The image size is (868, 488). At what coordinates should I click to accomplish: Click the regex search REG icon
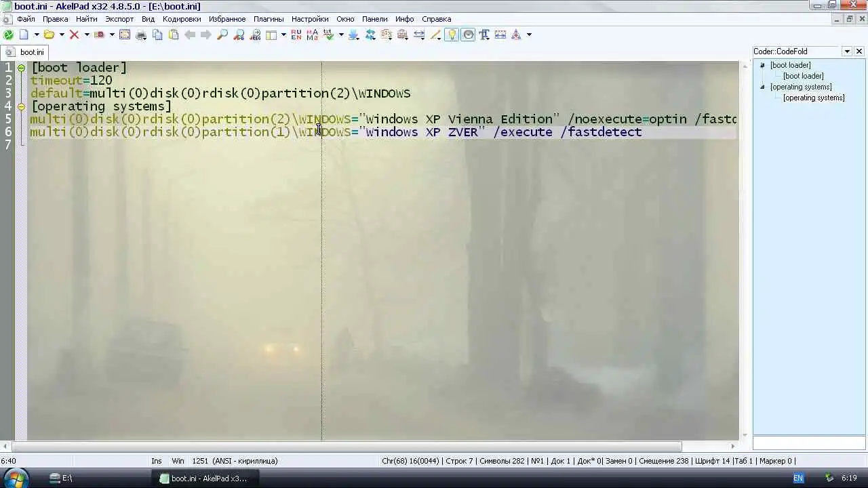(x=256, y=35)
